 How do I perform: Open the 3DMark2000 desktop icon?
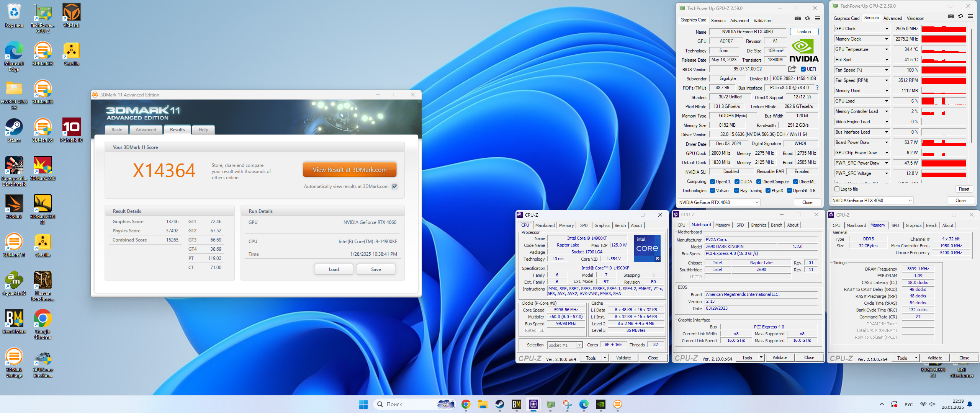(43, 168)
